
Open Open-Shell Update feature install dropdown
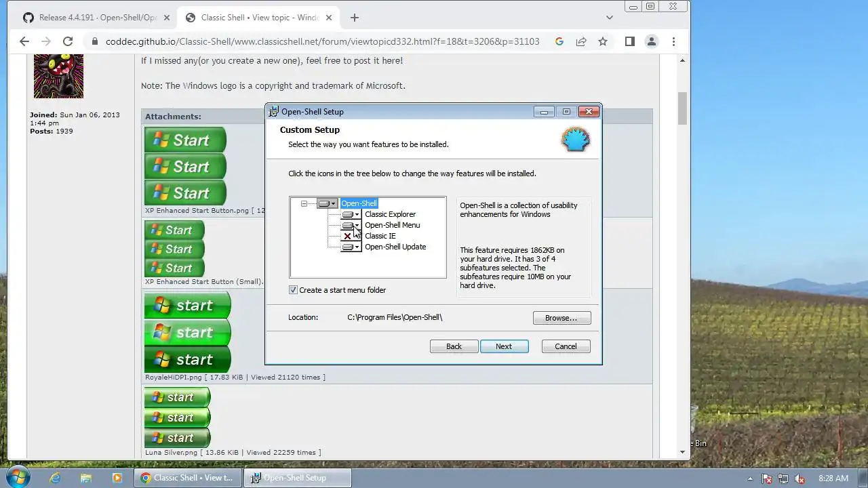click(x=351, y=247)
